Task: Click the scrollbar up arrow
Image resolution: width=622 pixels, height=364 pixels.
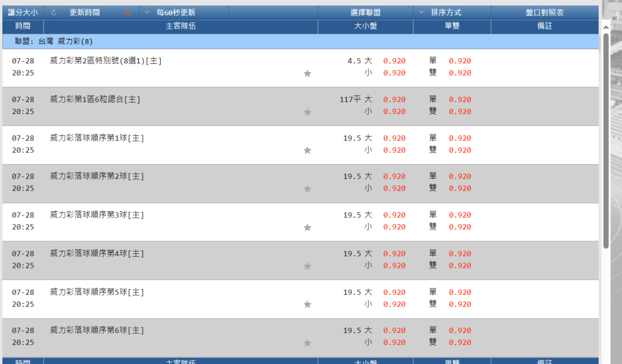Action: [x=606, y=27]
